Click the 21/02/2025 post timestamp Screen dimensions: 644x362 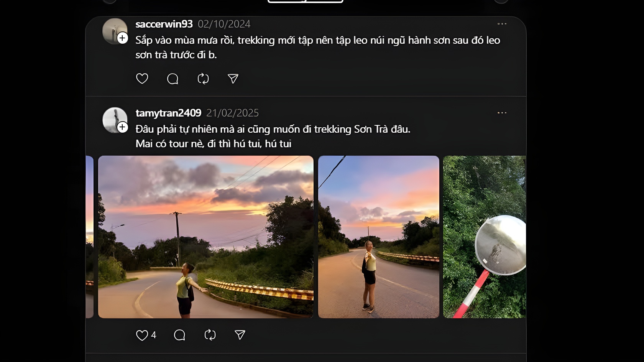[233, 113]
